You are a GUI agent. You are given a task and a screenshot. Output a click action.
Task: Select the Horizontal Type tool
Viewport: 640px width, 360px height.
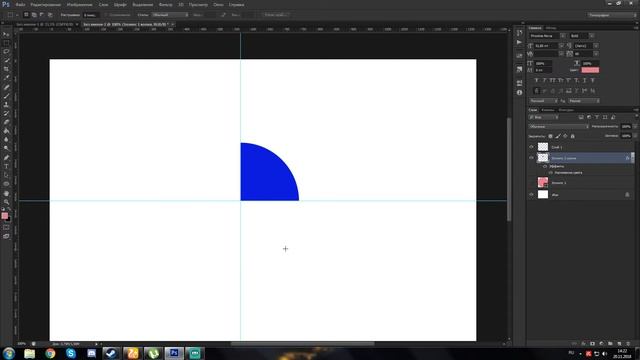(6, 166)
